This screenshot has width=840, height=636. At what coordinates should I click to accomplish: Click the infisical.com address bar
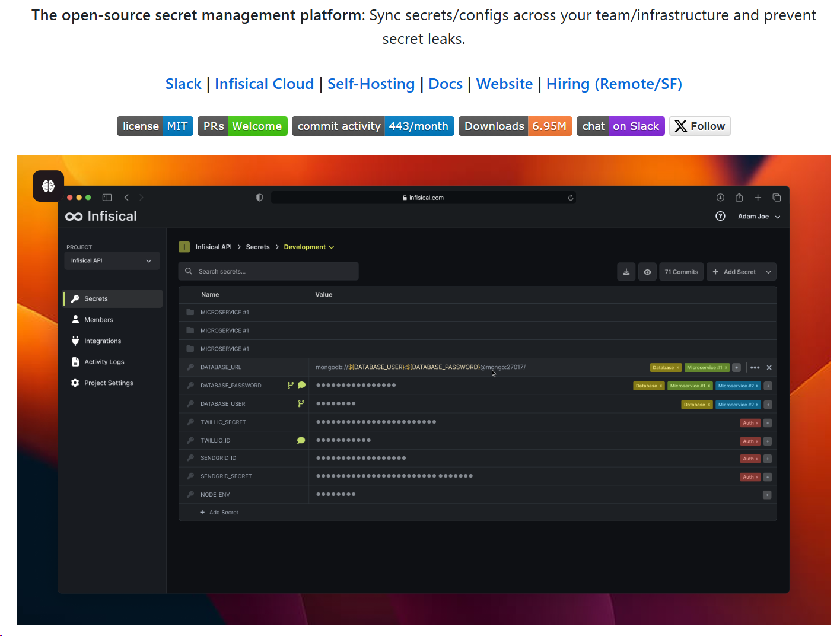point(424,198)
